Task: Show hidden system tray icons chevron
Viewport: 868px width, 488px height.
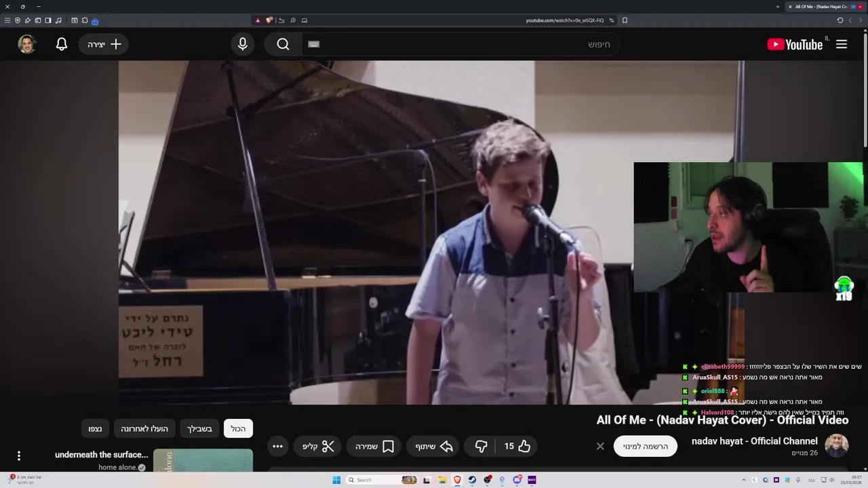Action: coord(744,480)
